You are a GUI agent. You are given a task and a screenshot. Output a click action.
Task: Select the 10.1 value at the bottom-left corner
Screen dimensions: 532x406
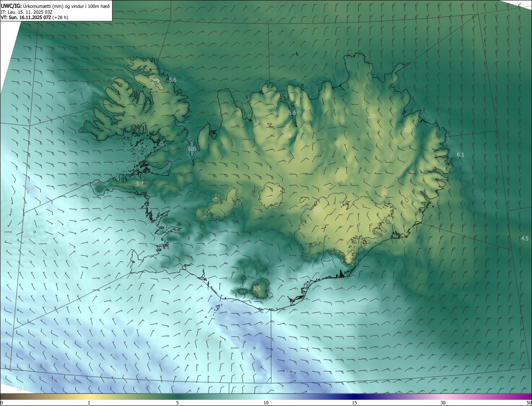point(21,388)
